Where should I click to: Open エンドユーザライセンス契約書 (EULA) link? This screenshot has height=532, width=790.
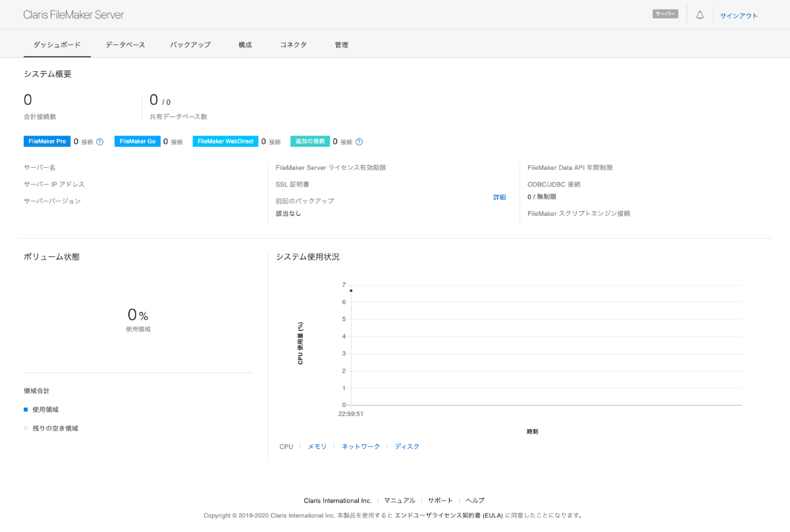449,516
